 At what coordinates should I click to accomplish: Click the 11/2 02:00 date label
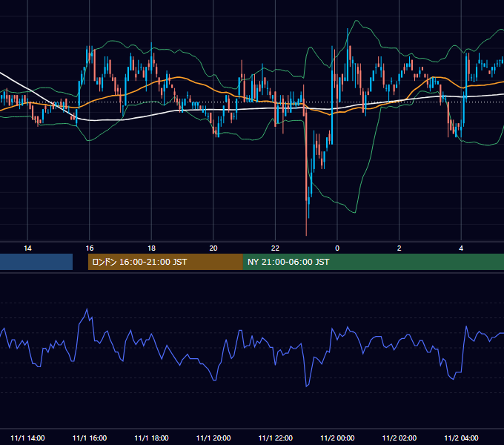pos(399,438)
